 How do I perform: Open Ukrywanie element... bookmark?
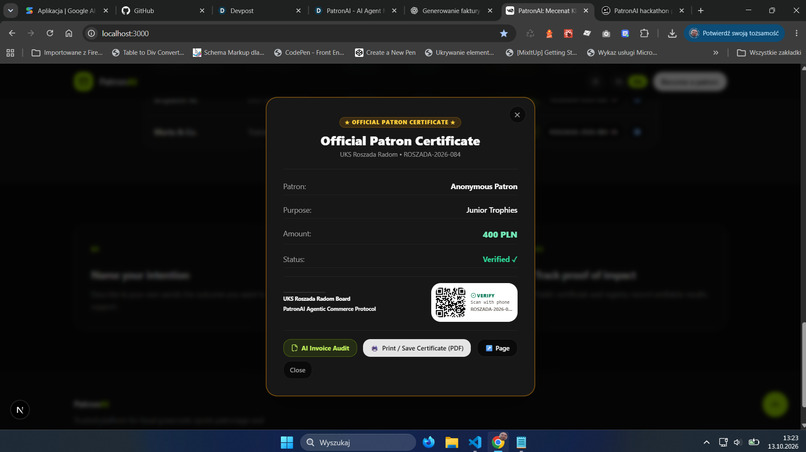[459, 52]
